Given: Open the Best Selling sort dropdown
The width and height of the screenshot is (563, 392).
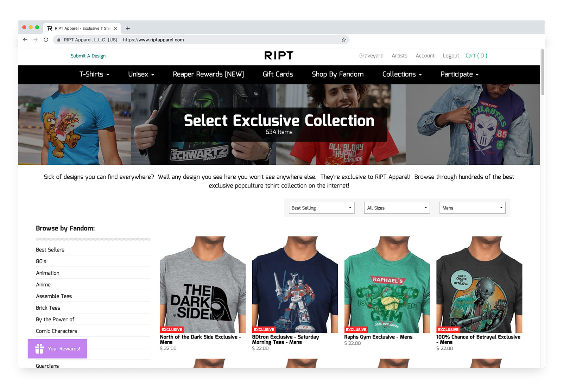Looking at the screenshot, I should (x=321, y=208).
